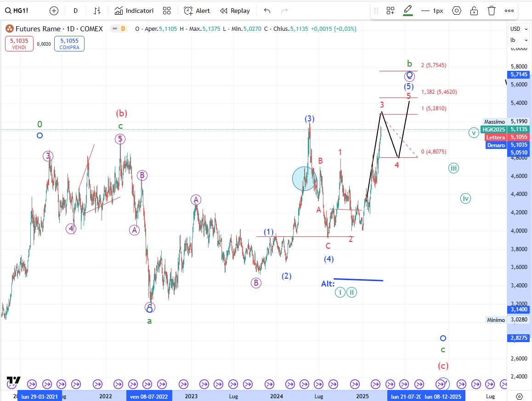Click the ven 08-07-2022 date marker
Image resolution: width=532 pixels, height=401 pixels.
point(149,396)
